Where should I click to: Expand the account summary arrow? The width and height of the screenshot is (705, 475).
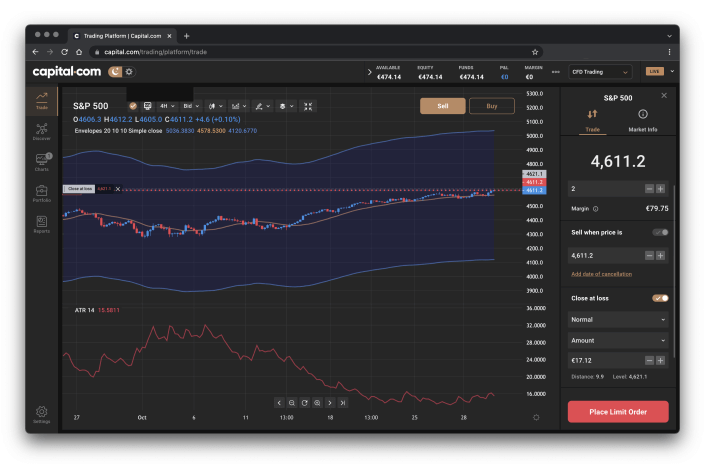pyautogui.click(x=370, y=72)
